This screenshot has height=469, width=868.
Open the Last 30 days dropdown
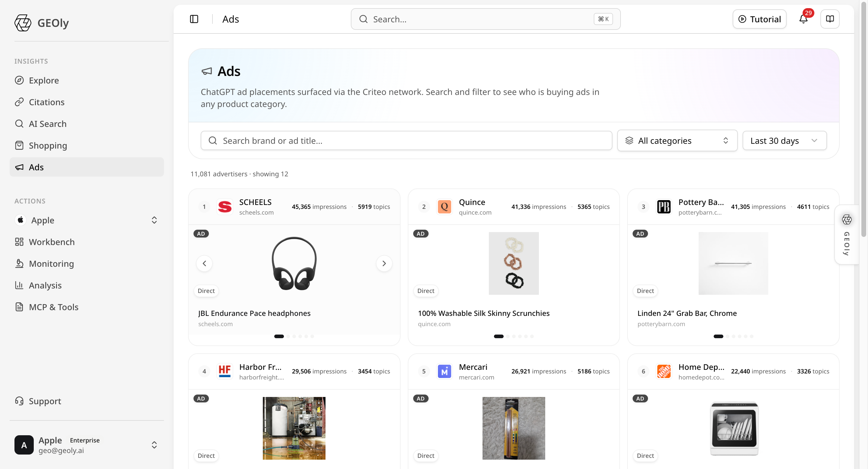[785, 141]
